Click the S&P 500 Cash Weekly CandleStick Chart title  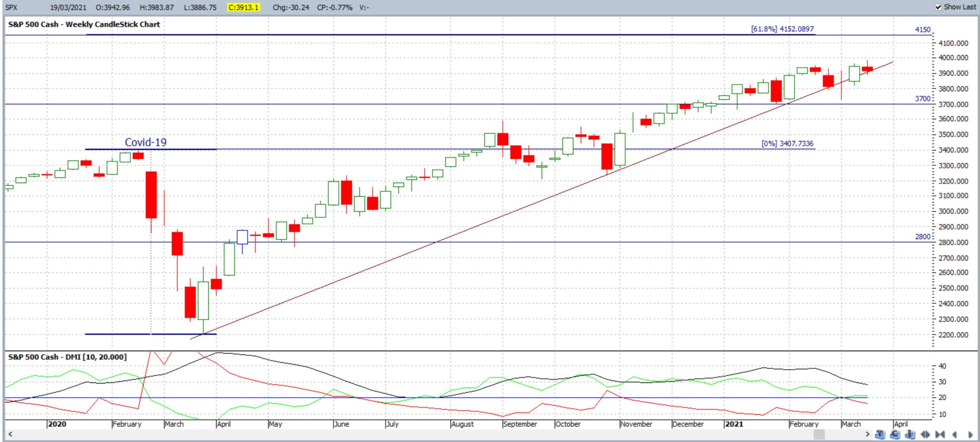point(84,24)
